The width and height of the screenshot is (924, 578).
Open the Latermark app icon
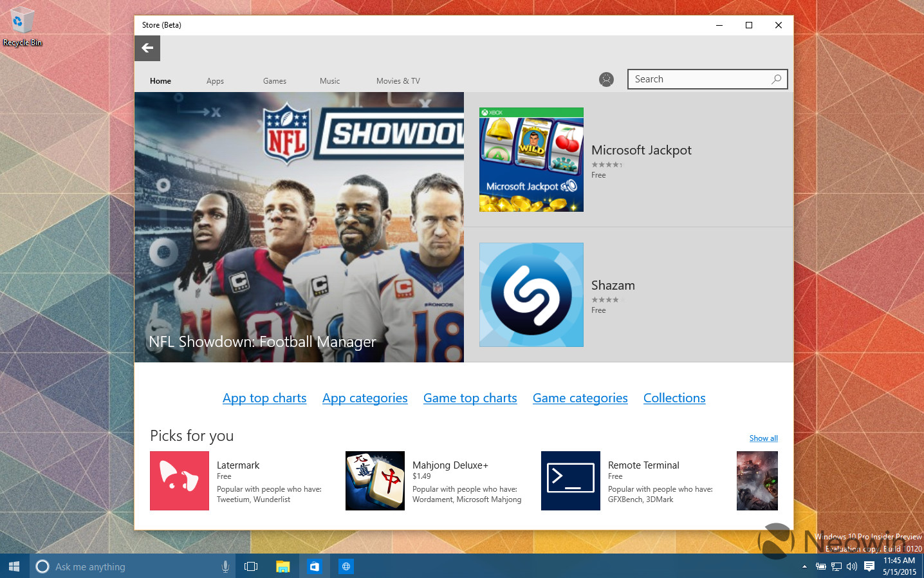click(180, 481)
